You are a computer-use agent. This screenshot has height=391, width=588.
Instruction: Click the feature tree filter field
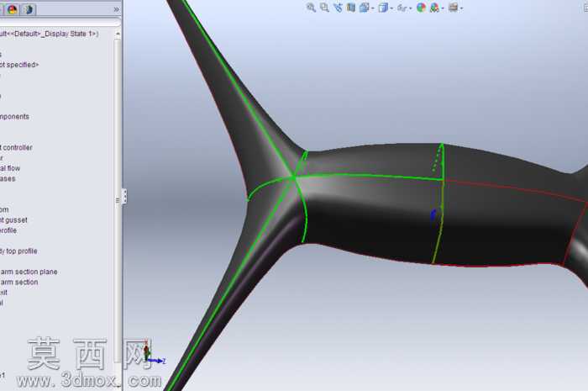(60, 23)
